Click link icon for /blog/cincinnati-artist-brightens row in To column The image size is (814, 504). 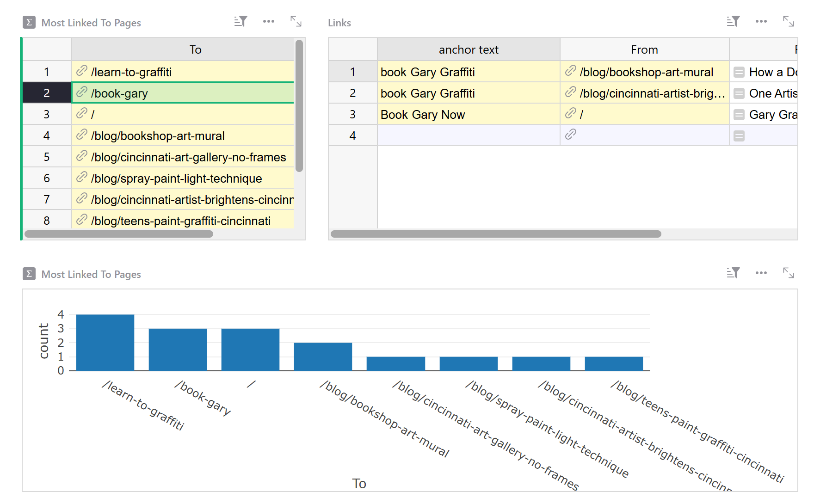coord(82,198)
